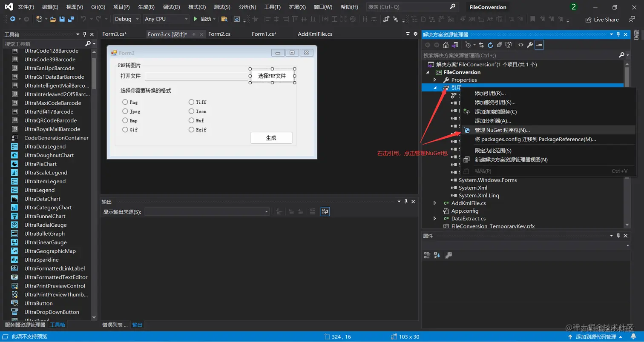Screen dimensions: 644x342
Task: Click the collapse all icon in Solution Explorer
Action: point(499,45)
